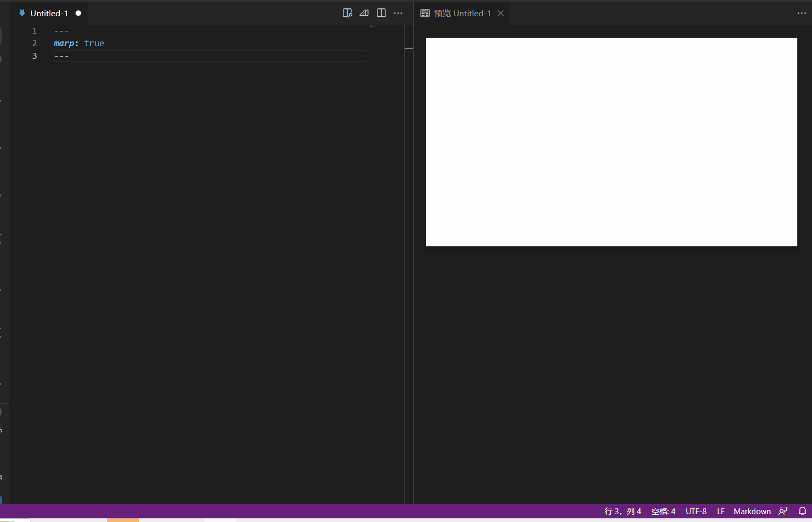Viewport: 812px width, 522px height.
Task: Click the notifications bell in status bar
Action: (803, 511)
